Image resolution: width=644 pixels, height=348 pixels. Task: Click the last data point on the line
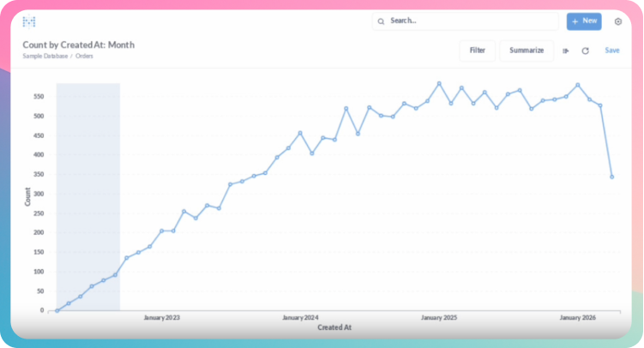point(612,177)
